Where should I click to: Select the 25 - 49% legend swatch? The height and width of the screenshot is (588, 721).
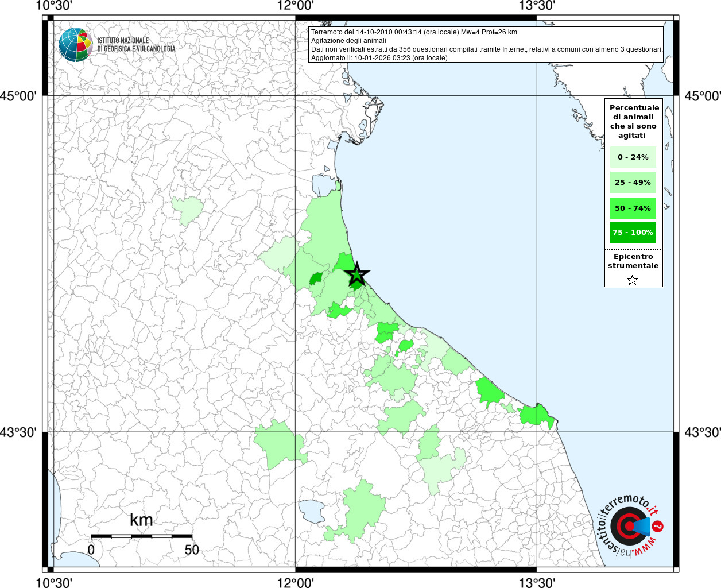tap(633, 183)
